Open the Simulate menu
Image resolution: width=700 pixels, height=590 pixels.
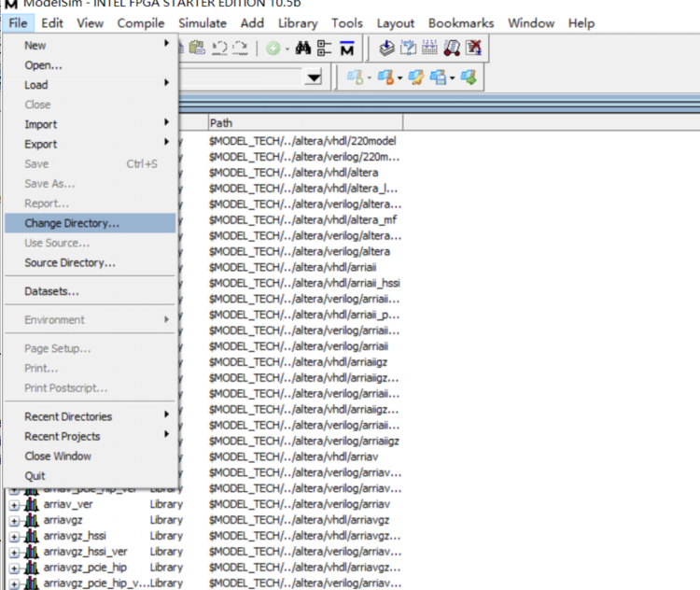pos(203,23)
